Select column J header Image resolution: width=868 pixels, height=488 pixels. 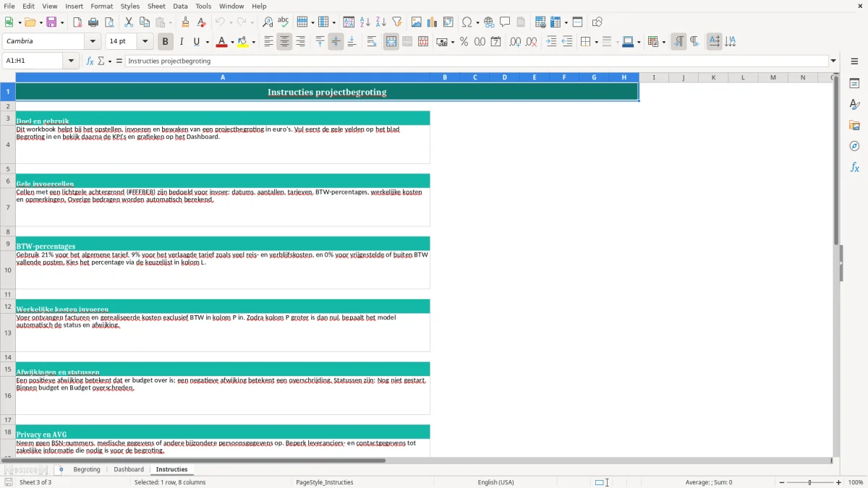click(x=684, y=77)
